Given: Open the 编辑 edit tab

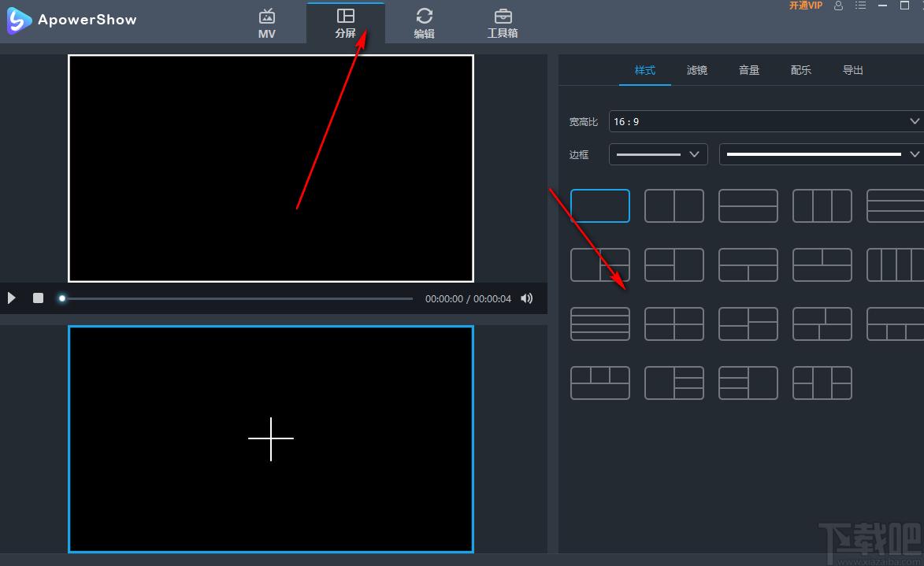Looking at the screenshot, I should point(425,24).
